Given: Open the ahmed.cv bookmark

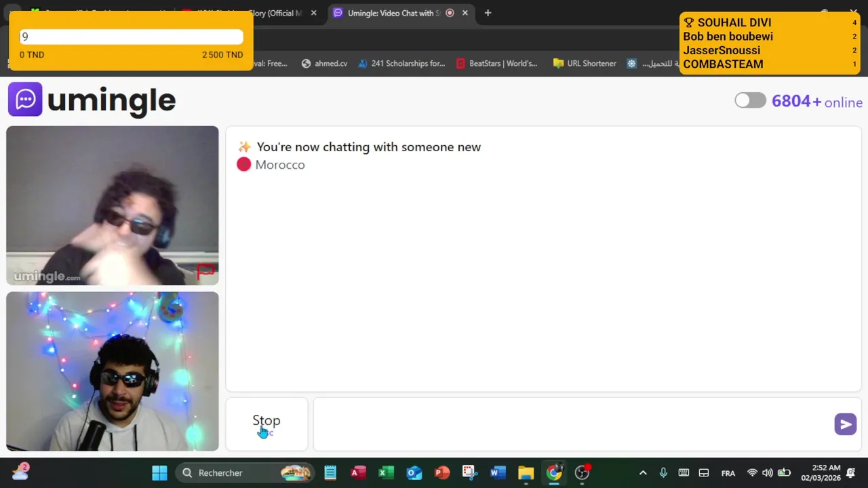Looking at the screenshot, I should 324,63.
